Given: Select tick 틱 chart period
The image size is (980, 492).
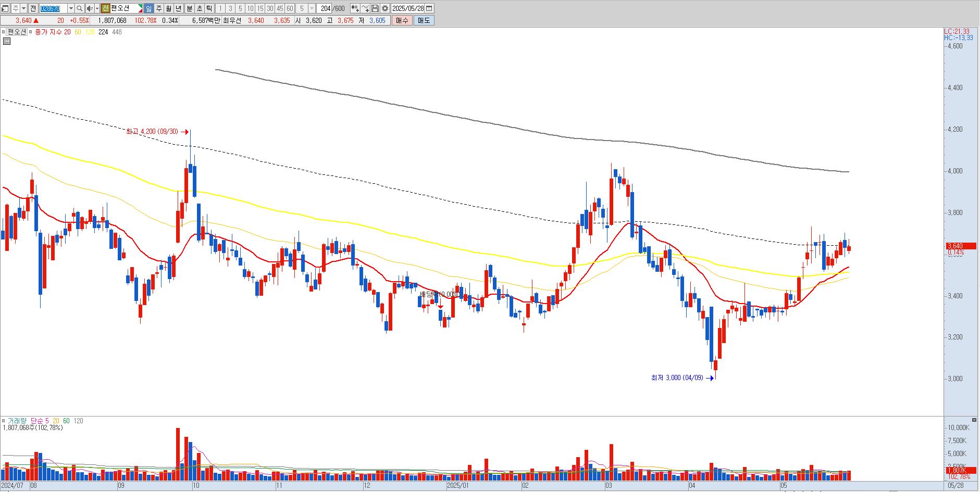Looking at the screenshot, I should coord(209,8).
